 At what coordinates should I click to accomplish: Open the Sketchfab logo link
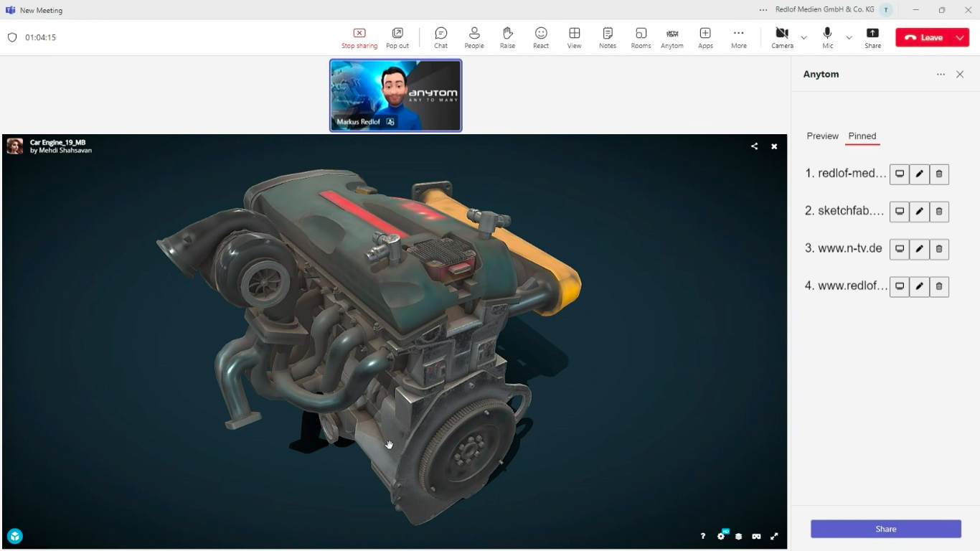15,536
